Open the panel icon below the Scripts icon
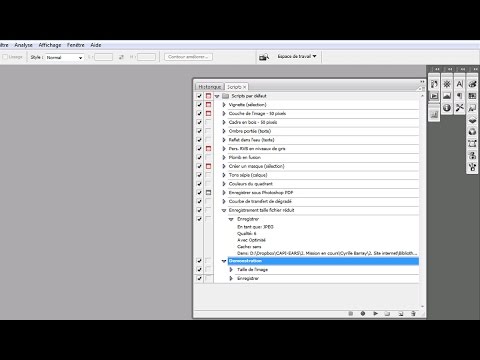The width and height of the screenshot is (480, 360). pos(434,115)
